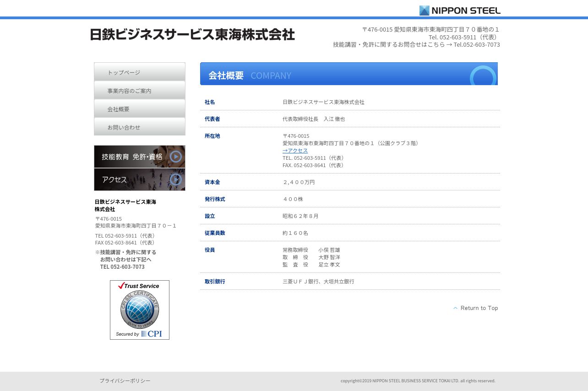This screenshot has width=588, height=391.
Task: Open お問い合わせ menu item
Action: pos(140,127)
